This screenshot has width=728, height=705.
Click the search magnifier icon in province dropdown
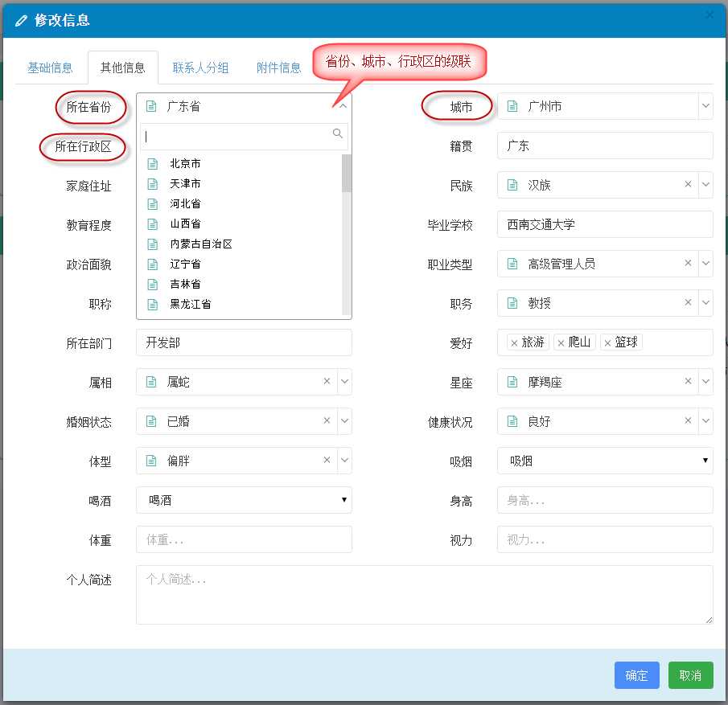pos(338,133)
